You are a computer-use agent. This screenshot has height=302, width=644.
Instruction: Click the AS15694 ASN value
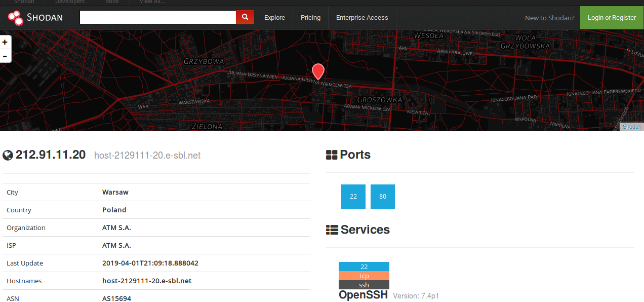[116, 298]
